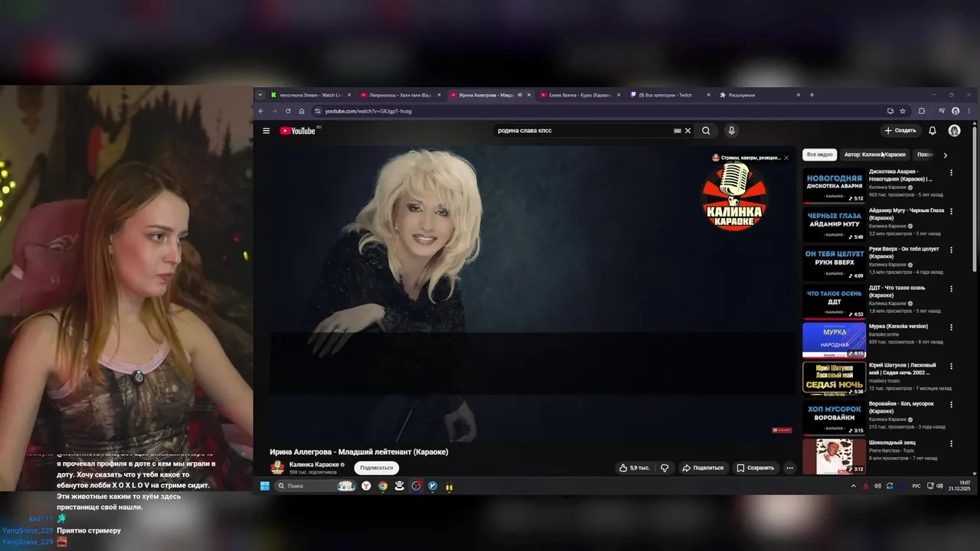Go back in browser history
Screen dimensions: 980x551
tap(261, 111)
